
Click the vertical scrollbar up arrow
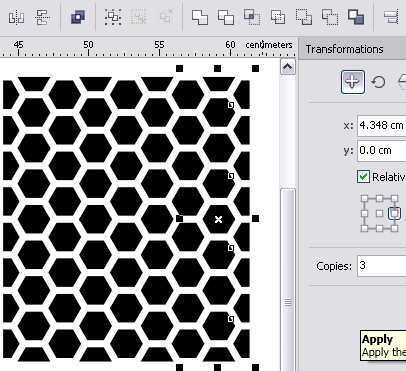(x=288, y=67)
